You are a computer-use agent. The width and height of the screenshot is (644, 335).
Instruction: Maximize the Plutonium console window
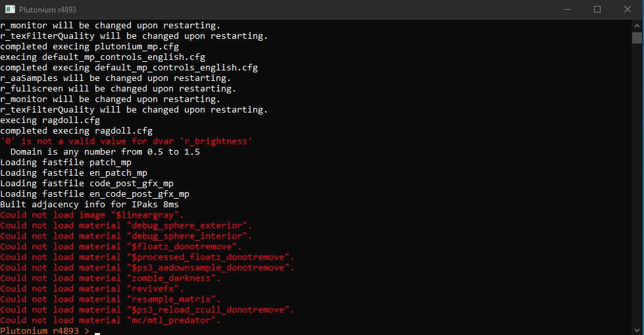point(597,9)
